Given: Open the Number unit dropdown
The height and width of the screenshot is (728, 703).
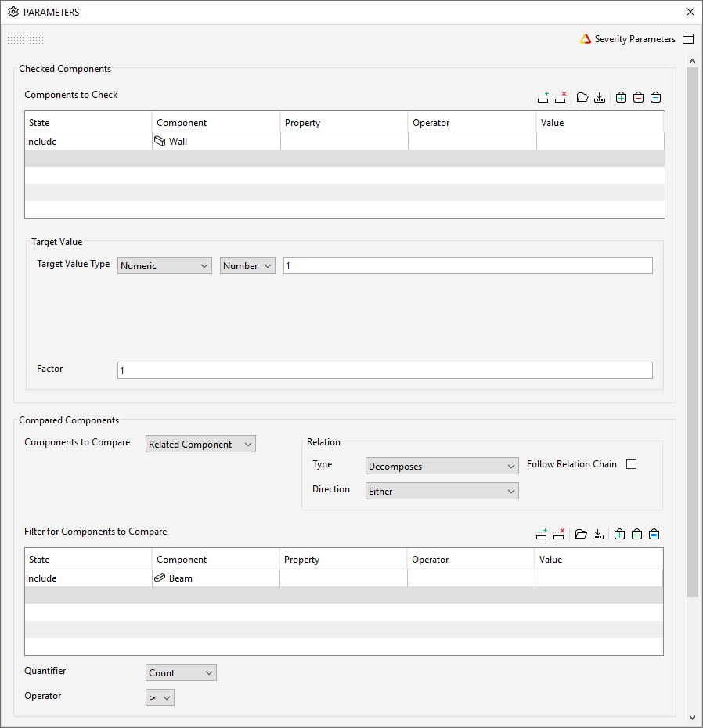Looking at the screenshot, I should coord(247,265).
